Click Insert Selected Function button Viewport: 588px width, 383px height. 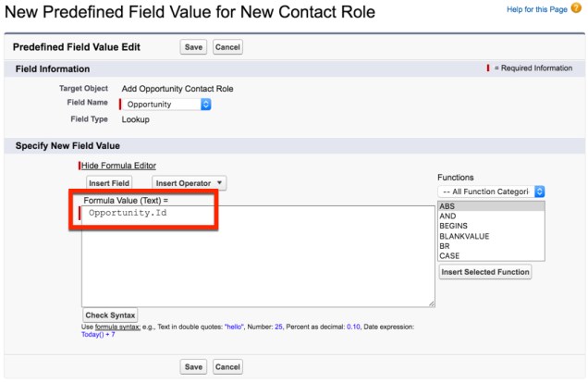[x=484, y=272]
